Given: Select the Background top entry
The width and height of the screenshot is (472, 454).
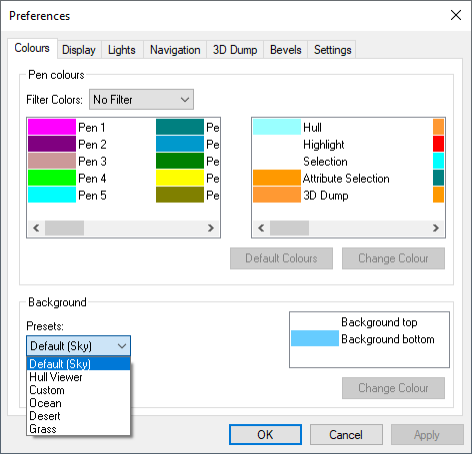Looking at the screenshot, I should 379,322.
